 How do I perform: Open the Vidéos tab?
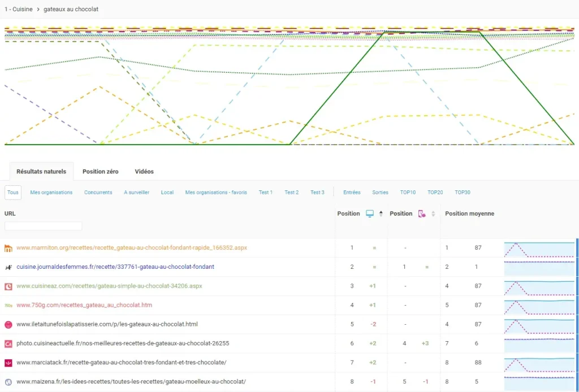pyautogui.click(x=144, y=172)
